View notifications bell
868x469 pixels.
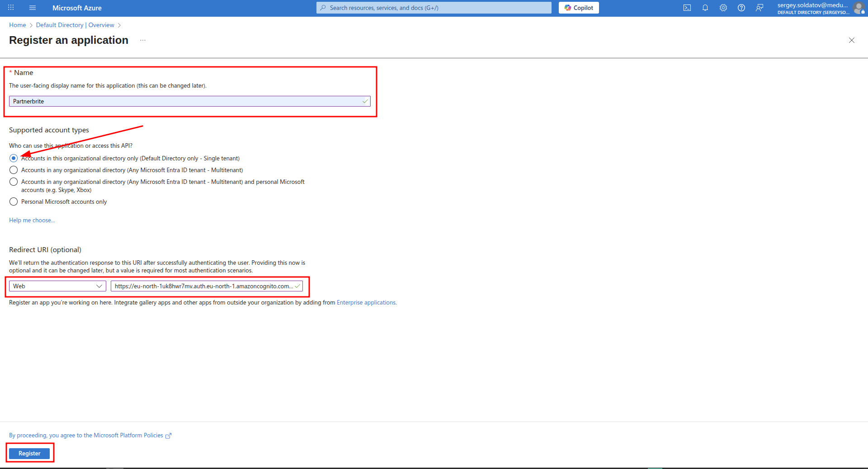705,8
